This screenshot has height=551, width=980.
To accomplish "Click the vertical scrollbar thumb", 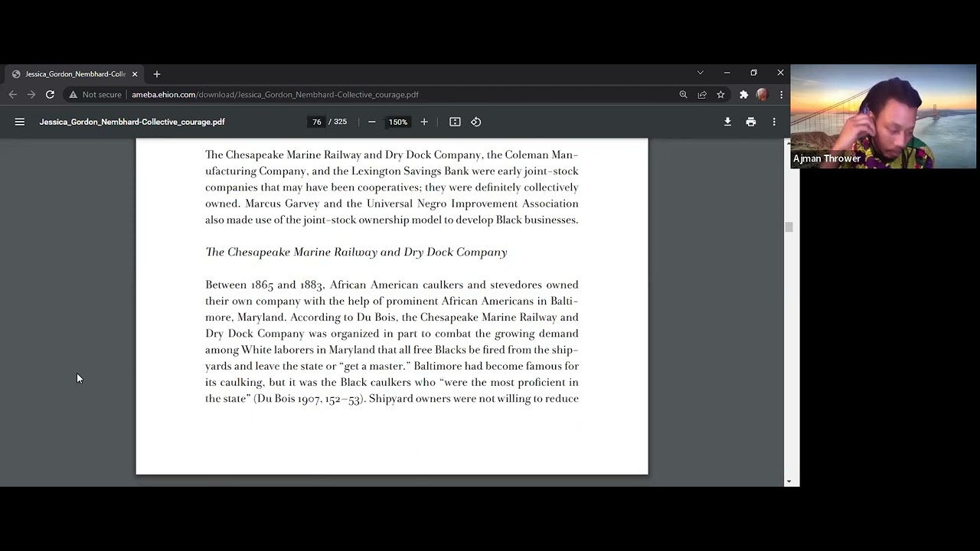I will (x=789, y=227).
